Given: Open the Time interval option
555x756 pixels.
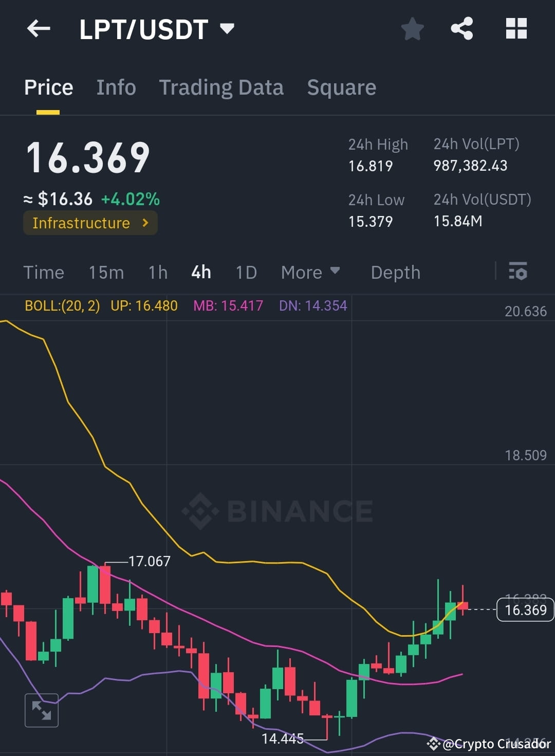Looking at the screenshot, I should [x=44, y=272].
